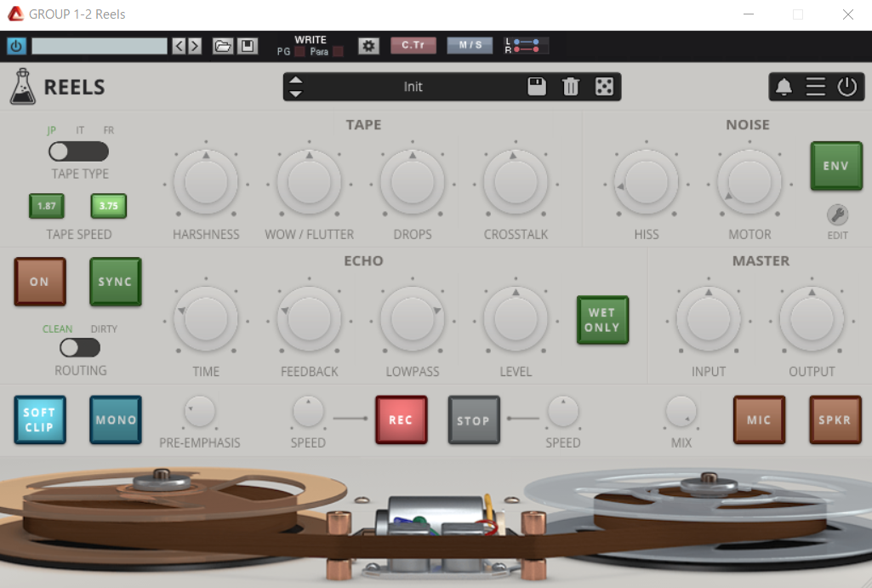Close the GROUP 1-2 Reels window

[847, 14]
